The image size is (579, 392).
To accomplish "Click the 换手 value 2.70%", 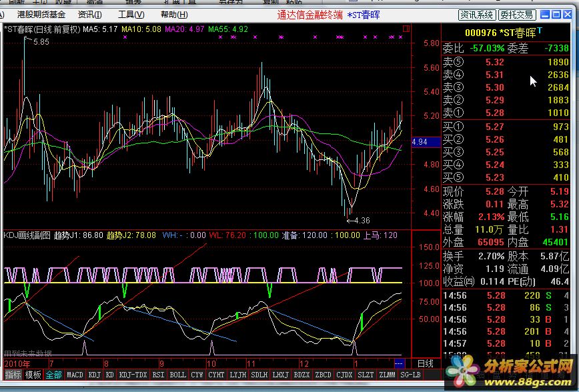I will [x=492, y=256].
